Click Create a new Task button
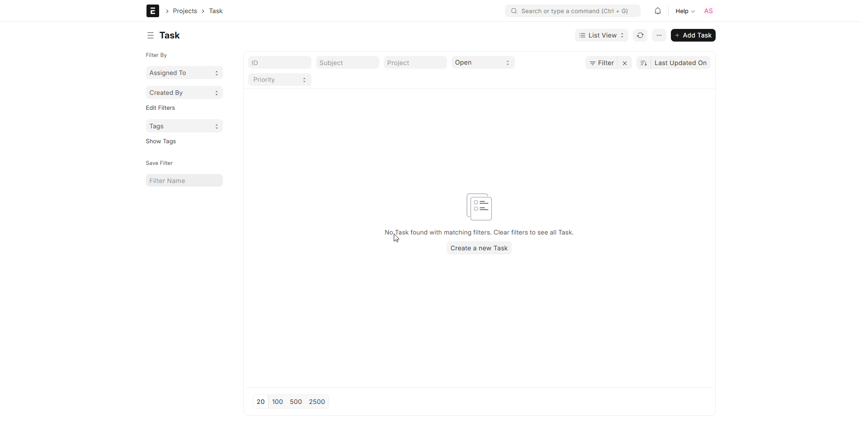The width and height of the screenshot is (868, 427). pyautogui.click(x=479, y=249)
